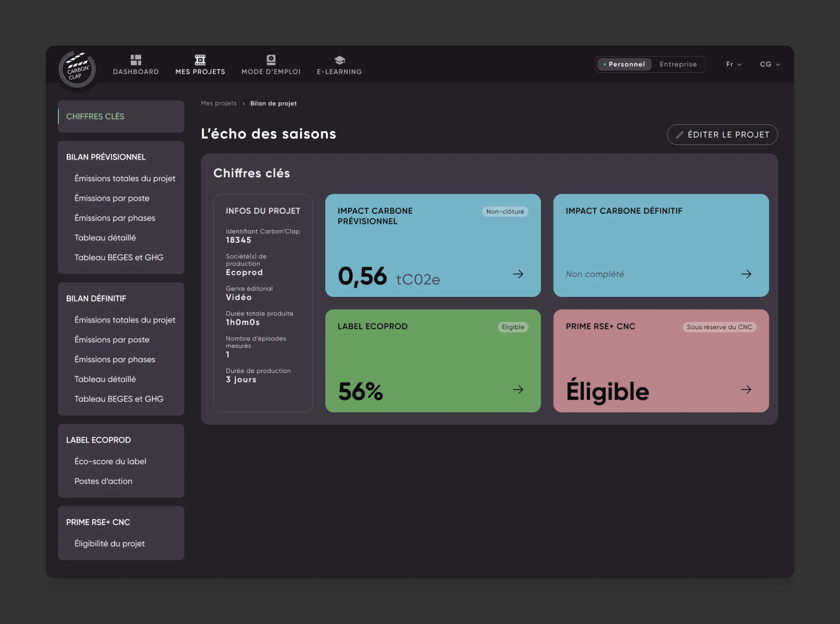This screenshot has width=840, height=624.
Task: Open Émissions par poste under Bilan prévisionnel
Action: coord(112,198)
